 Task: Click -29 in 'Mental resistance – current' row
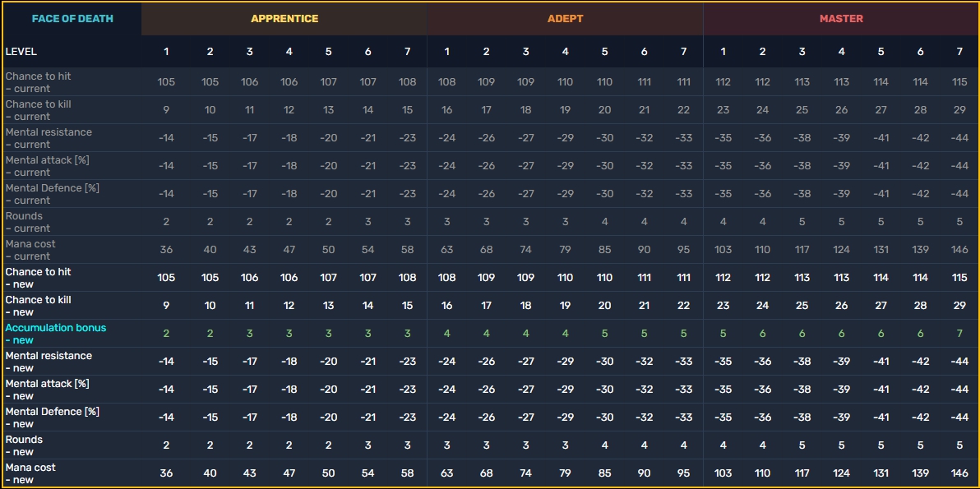pos(565,138)
